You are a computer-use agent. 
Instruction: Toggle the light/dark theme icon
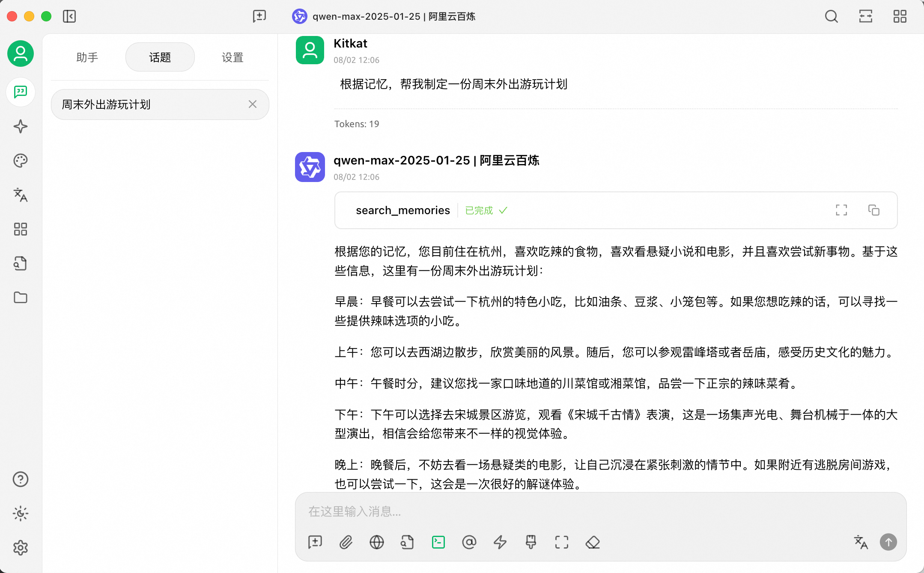(21, 513)
